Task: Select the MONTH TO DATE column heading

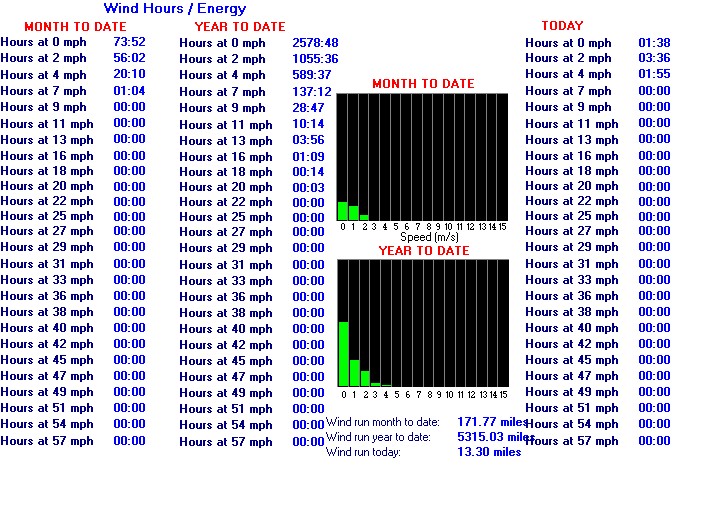Action: click(75, 27)
